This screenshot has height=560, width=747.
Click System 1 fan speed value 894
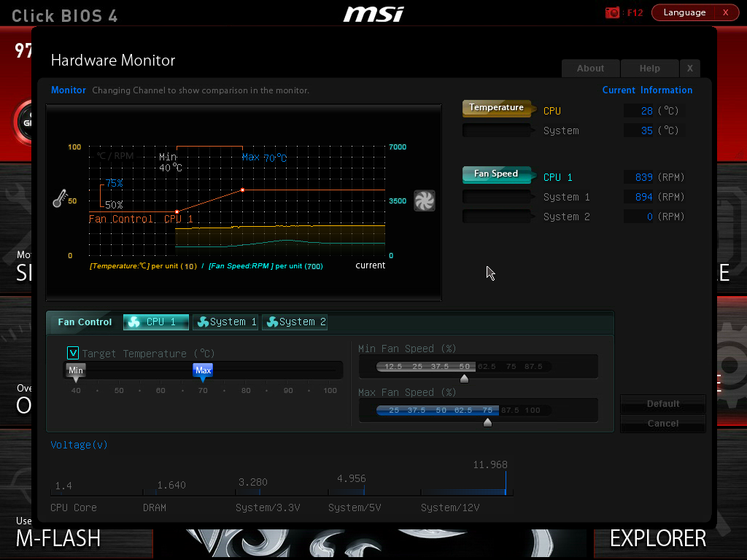(643, 197)
